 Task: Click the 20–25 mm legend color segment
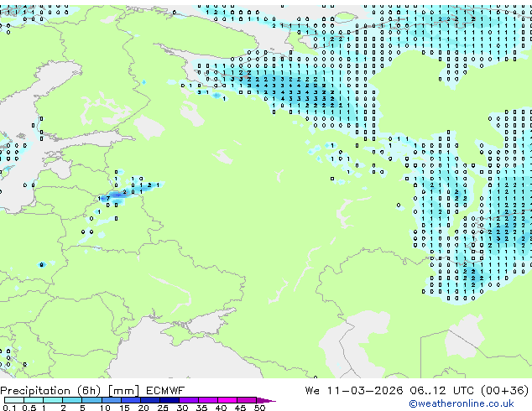click(149, 400)
